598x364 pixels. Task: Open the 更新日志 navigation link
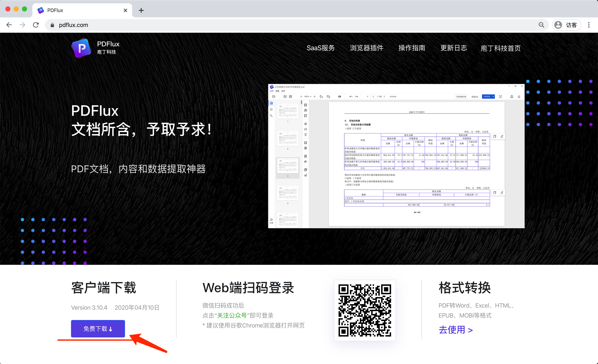pos(454,48)
